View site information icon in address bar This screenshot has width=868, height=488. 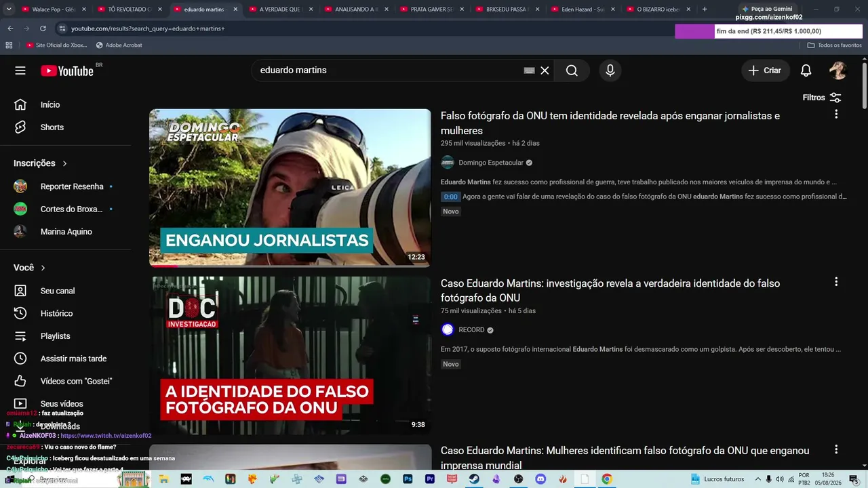tap(62, 28)
